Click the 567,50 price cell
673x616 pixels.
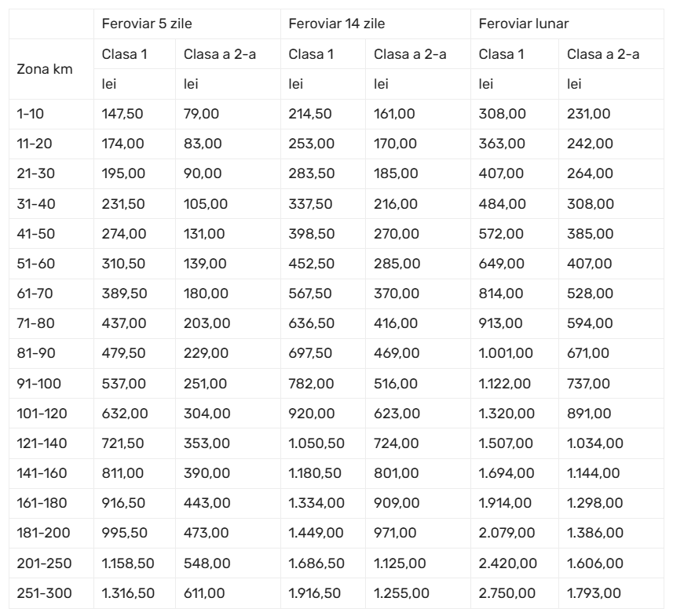[x=310, y=293]
